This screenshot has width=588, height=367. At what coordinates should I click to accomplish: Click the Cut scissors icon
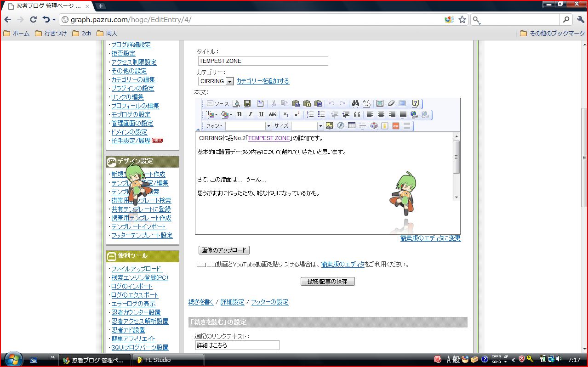click(x=274, y=104)
